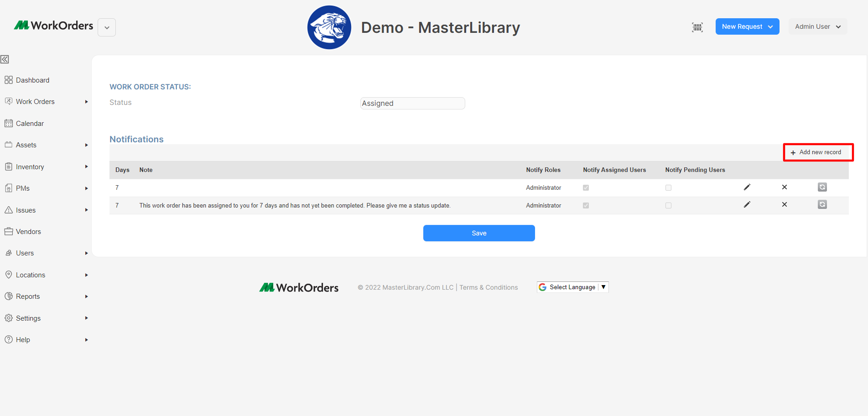Viewport: 868px width, 416px height.
Task: Open the Select Language dropdown
Action: (573, 287)
